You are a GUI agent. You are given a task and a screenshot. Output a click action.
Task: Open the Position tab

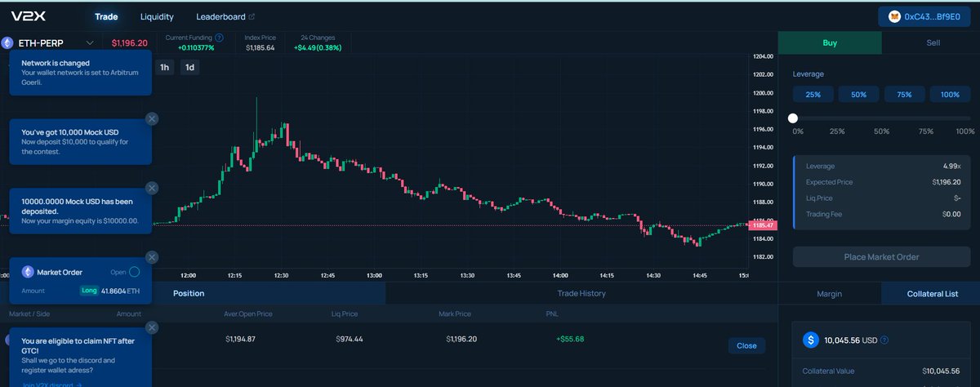click(x=188, y=293)
